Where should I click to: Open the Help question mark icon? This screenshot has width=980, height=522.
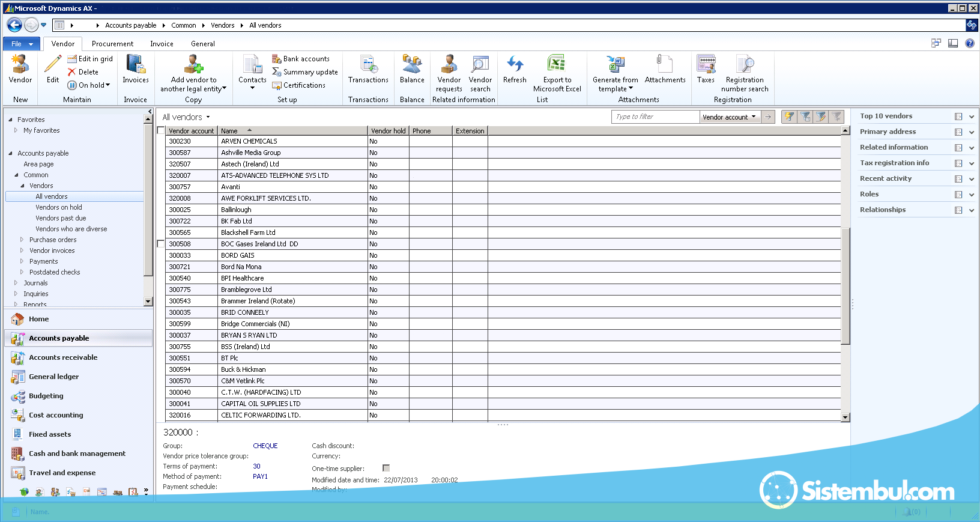click(x=969, y=43)
